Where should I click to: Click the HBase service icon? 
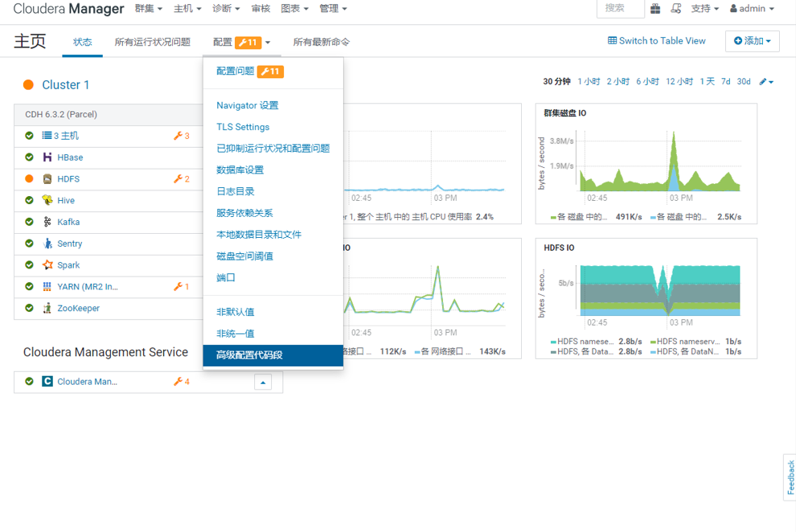pyautogui.click(x=47, y=158)
